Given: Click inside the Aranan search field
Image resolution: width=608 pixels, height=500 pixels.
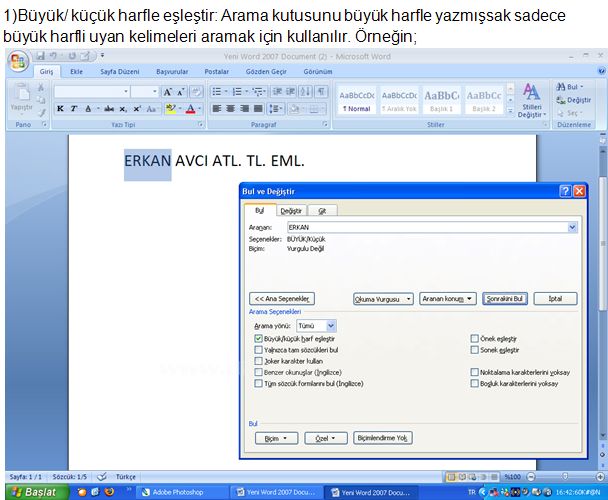Looking at the screenshot, I should tap(427, 227).
